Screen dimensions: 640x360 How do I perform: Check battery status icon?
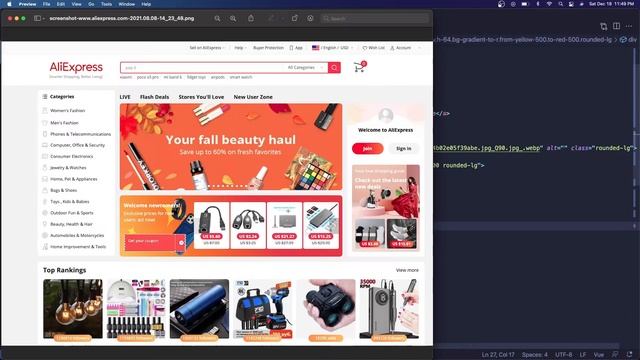[525, 4]
